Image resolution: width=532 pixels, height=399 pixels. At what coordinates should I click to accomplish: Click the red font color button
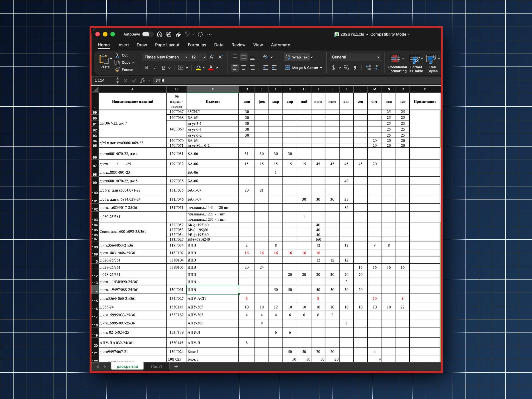tap(211, 68)
